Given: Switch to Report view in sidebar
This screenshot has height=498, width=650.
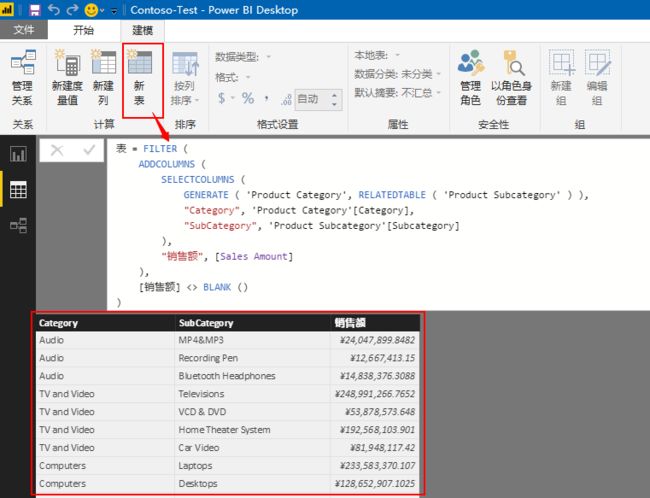Looking at the screenshot, I should (18, 154).
